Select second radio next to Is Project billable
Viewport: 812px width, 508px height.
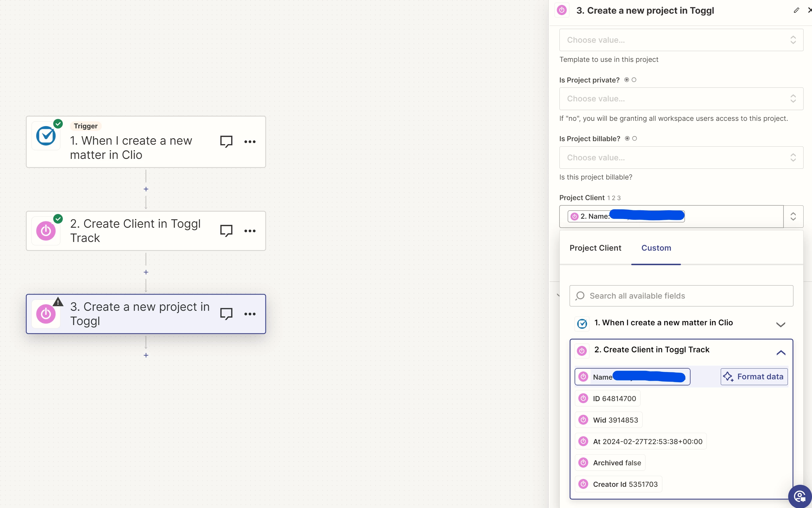click(634, 139)
